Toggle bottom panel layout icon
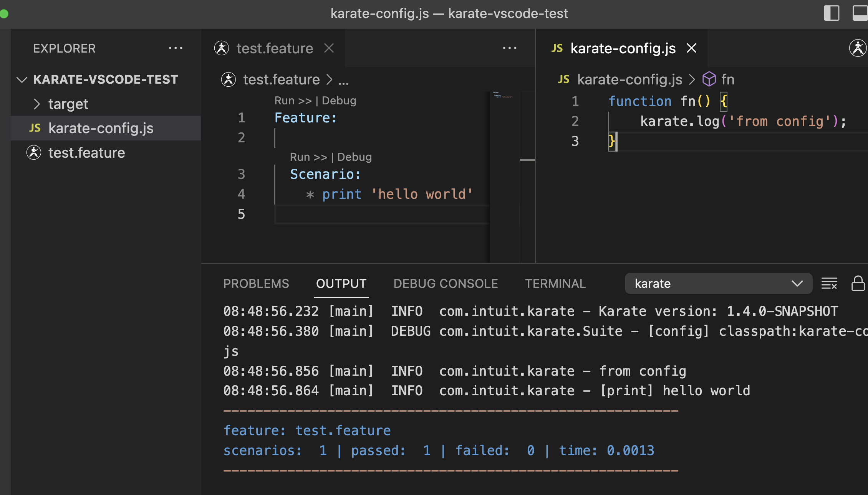Image resolution: width=868 pixels, height=495 pixels. tap(860, 13)
